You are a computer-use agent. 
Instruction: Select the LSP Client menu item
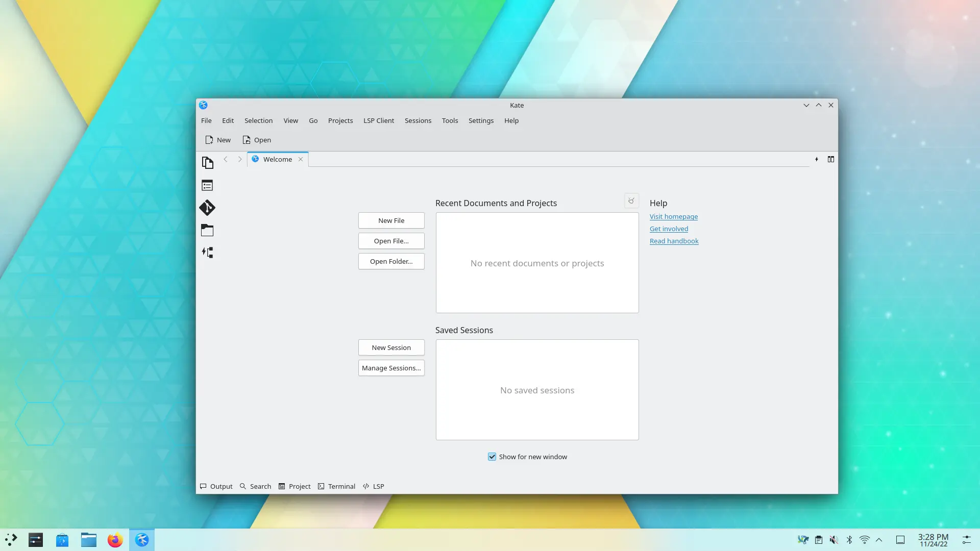pos(379,120)
